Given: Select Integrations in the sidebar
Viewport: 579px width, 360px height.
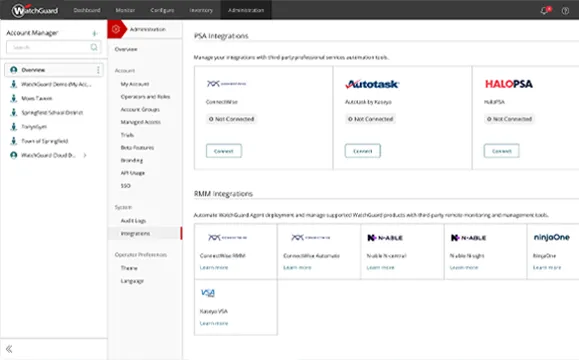Looking at the screenshot, I should click(x=145, y=233).
